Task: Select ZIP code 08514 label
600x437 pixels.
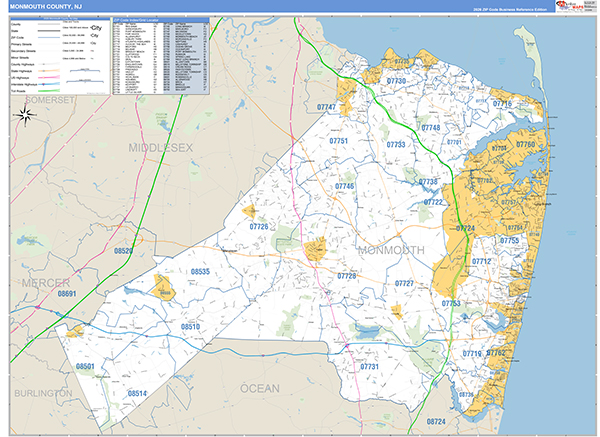Action: 137,393
